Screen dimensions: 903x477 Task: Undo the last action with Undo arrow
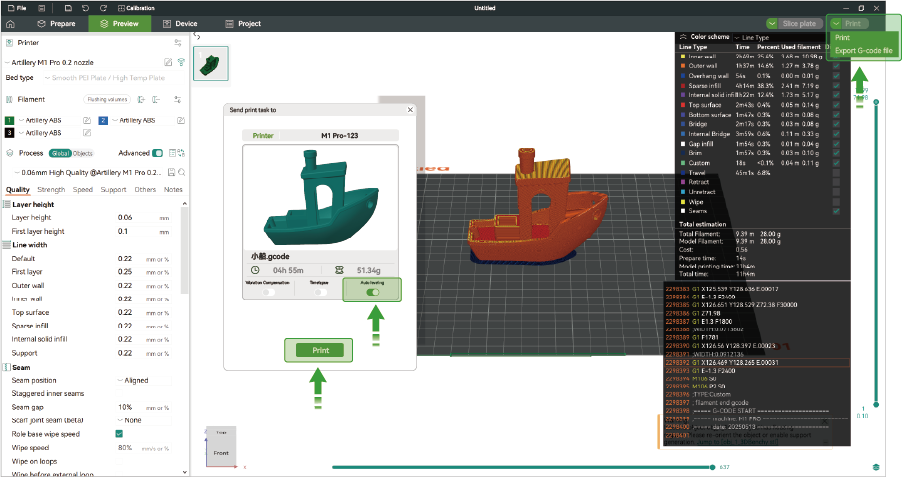coord(85,8)
